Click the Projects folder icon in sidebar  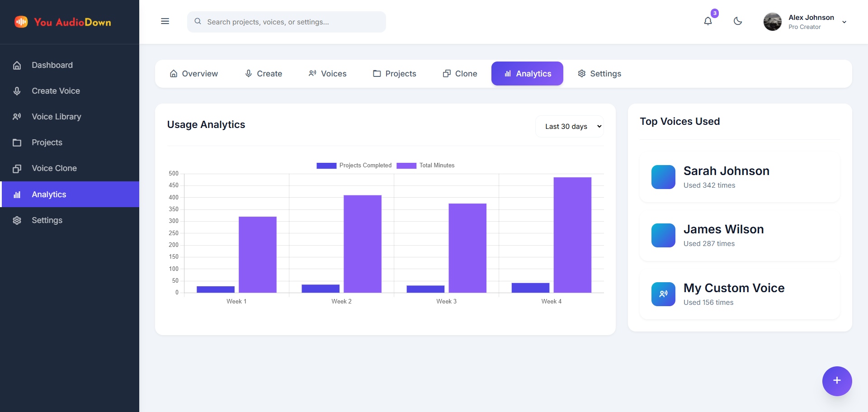tap(17, 142)
